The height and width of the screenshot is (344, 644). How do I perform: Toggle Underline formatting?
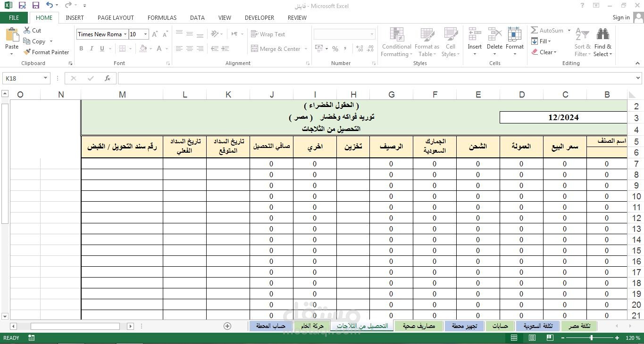tap(102, 49)
